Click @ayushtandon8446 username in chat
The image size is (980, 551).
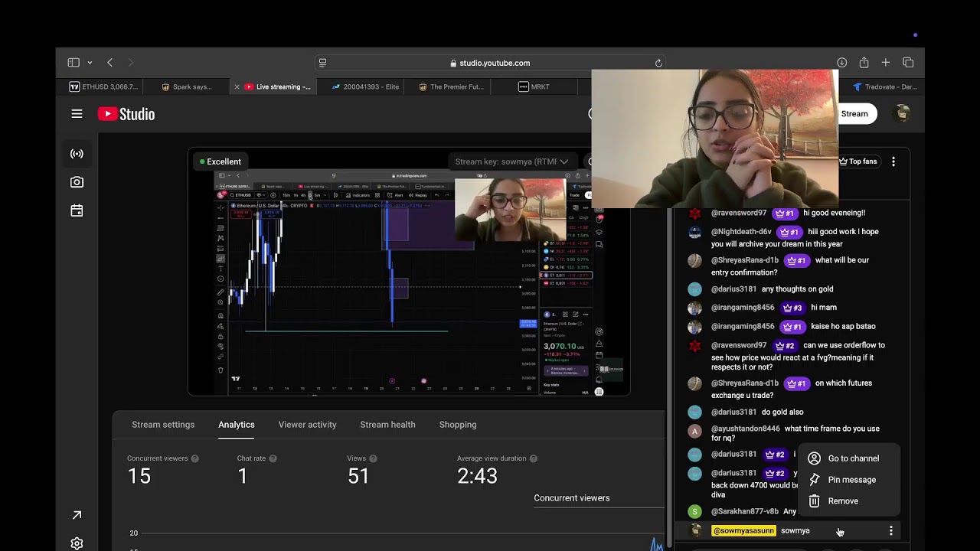[745, 429]
